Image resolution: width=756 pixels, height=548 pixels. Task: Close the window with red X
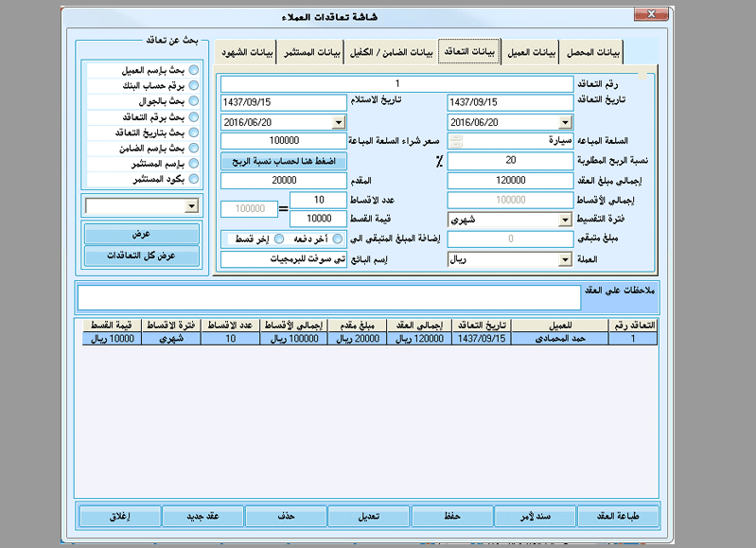click(x=651, y=14)
